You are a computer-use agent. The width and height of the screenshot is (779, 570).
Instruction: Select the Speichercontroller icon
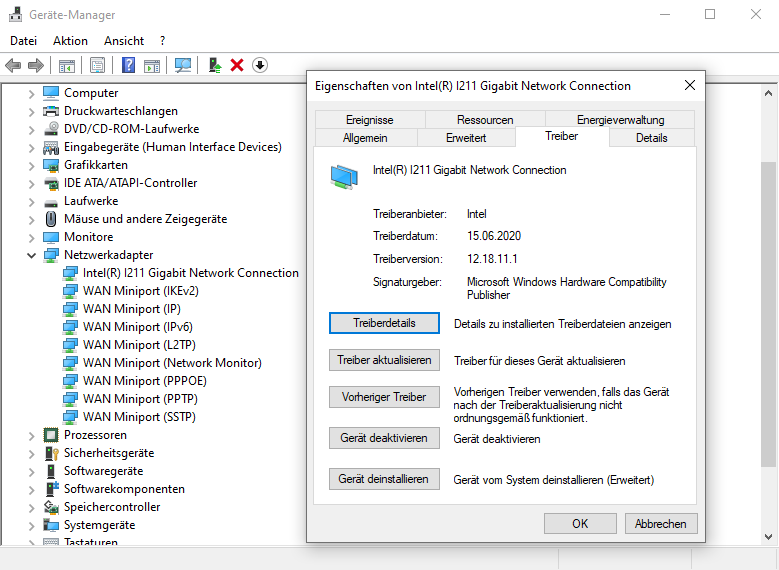pyautogui.click(x=51, y=507)
